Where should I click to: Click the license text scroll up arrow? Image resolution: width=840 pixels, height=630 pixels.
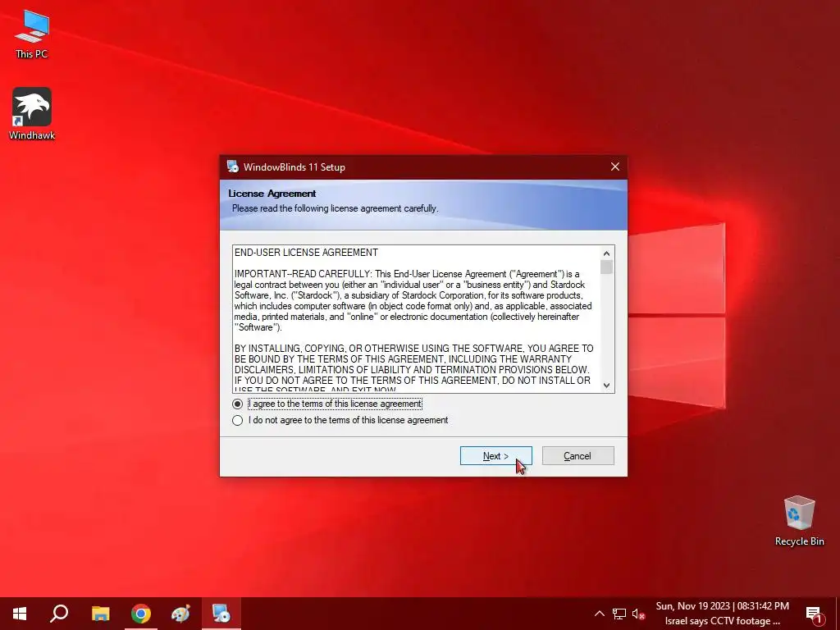pyautogui.click(x=606, y=253)
